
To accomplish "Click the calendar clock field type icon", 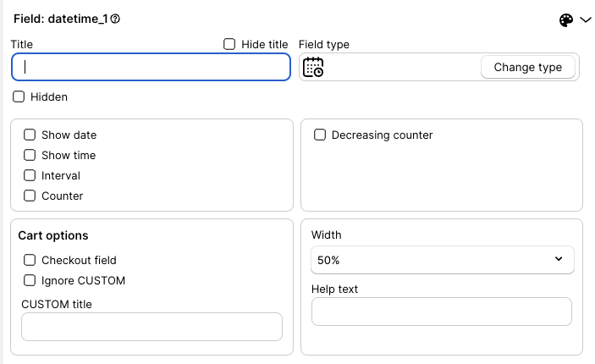I will (313, 67).
